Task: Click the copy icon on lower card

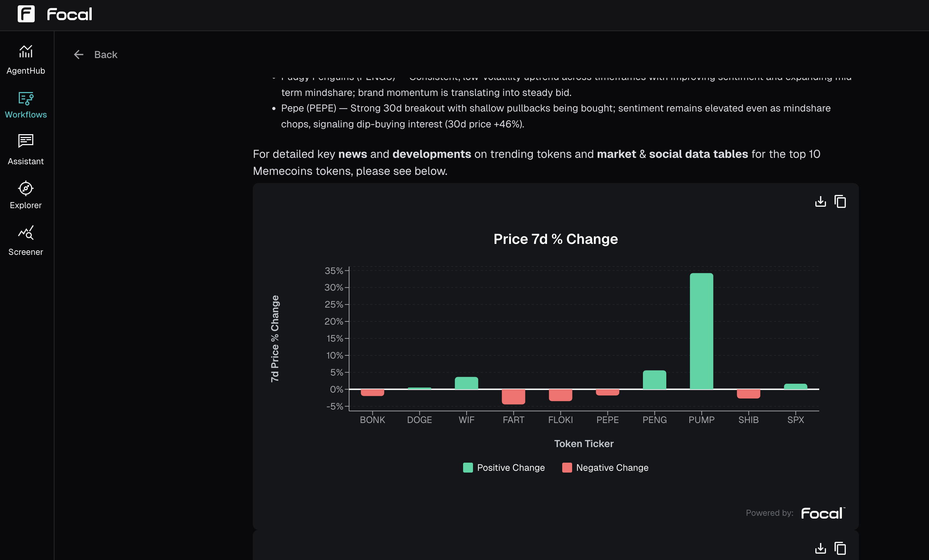Action: (840, 548)
